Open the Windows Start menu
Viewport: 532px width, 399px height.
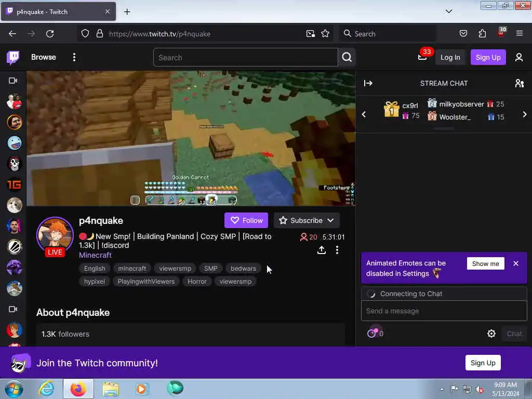(x=14, y=389)
